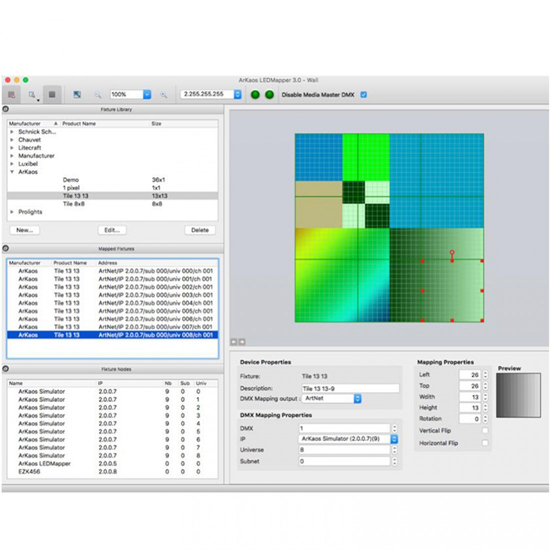Sort Fixture Library by Size column
Image resolution: width=550 pixels, height=550 pixels.
[156, 123]
